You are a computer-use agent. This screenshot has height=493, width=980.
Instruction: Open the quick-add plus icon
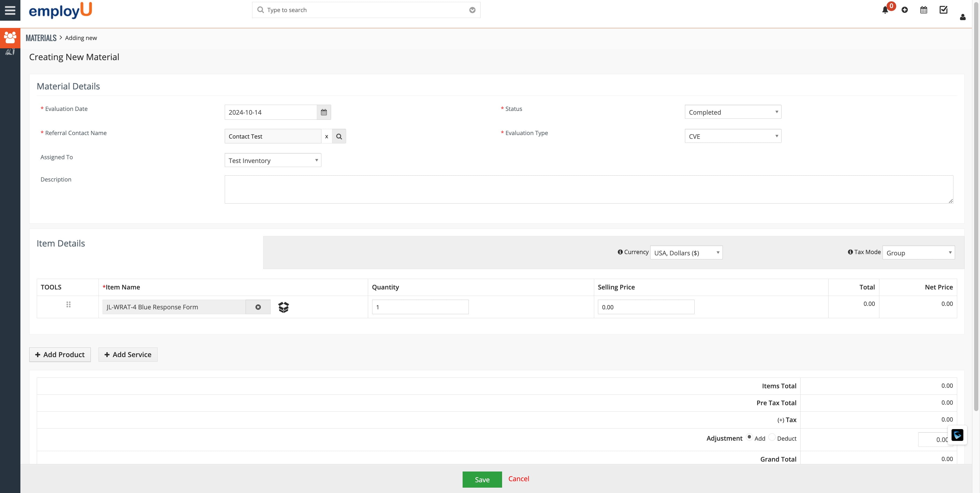pyautogui.click(x=905, y=10)
